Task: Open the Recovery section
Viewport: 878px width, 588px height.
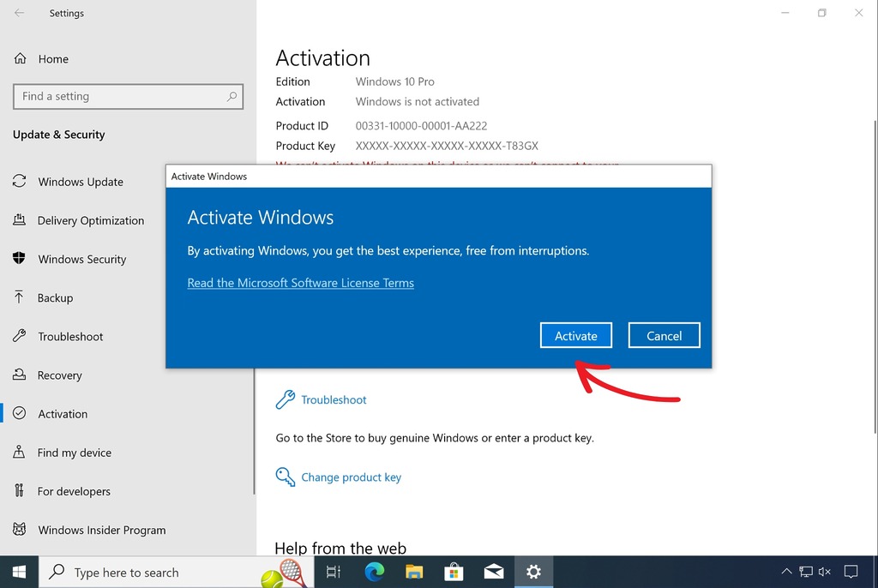Action: pos(60,375)
